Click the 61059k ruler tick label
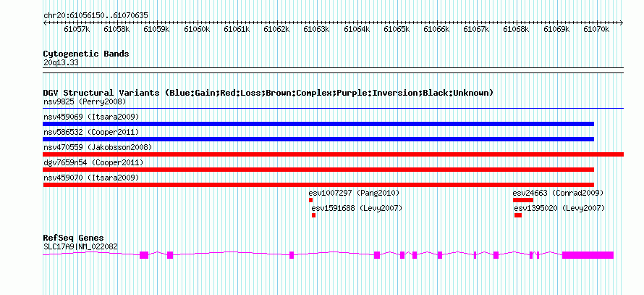This screenshot has height=295, width=644. point(157,29)
